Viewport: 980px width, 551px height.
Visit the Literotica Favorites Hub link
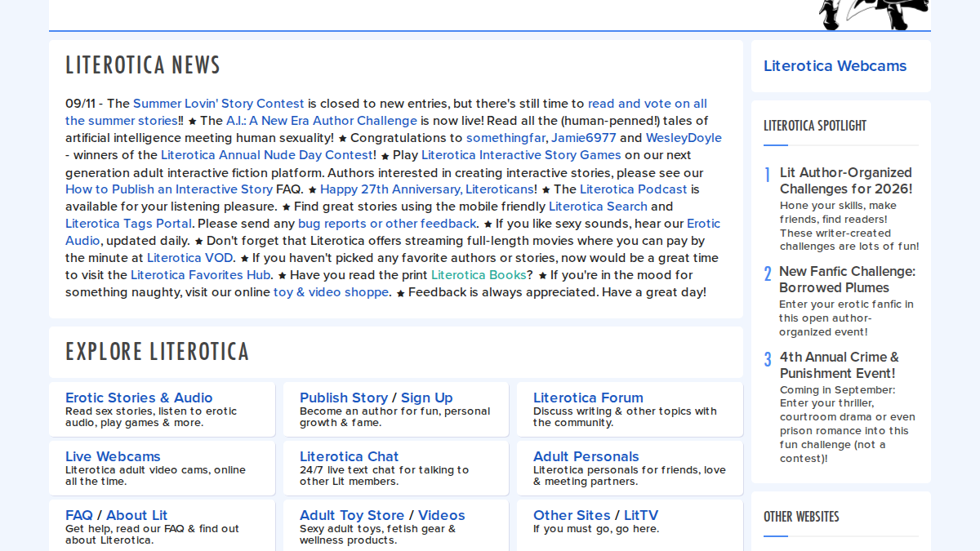click(200, 275)
